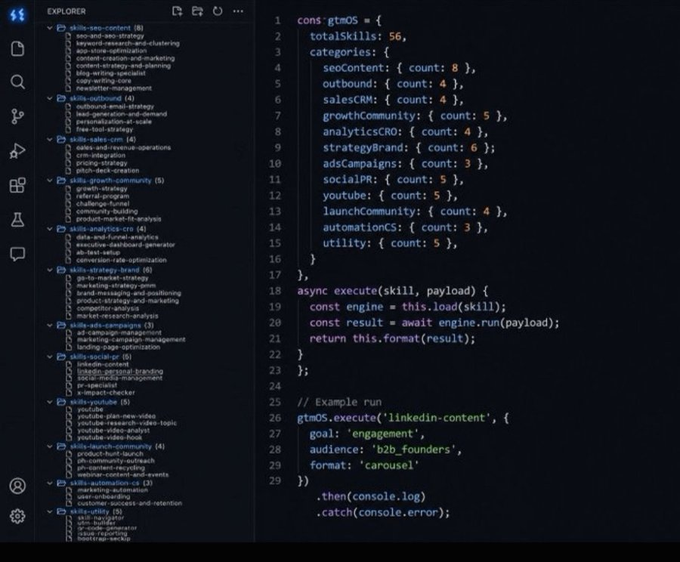Open the lead-generation-and-demand file
The height and width of the screenshot is (562, 680).
(121, 114)
